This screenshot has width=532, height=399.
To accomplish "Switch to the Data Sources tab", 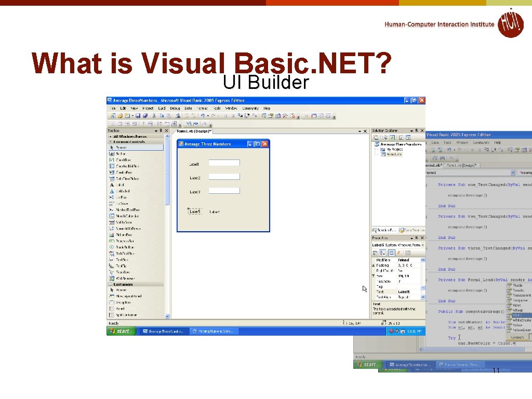I will 412,230.
